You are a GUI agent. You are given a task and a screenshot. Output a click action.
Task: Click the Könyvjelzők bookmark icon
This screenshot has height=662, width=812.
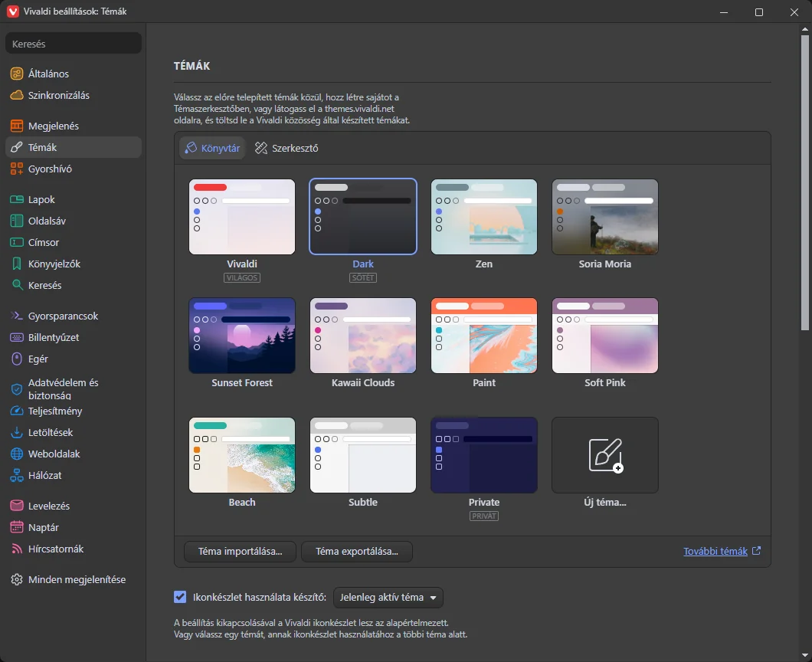coord(17,264)
